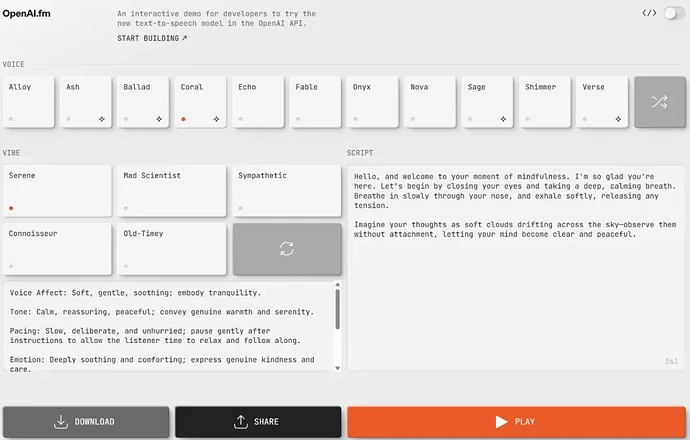Open the Start Building link

click(x=152, y=38)
